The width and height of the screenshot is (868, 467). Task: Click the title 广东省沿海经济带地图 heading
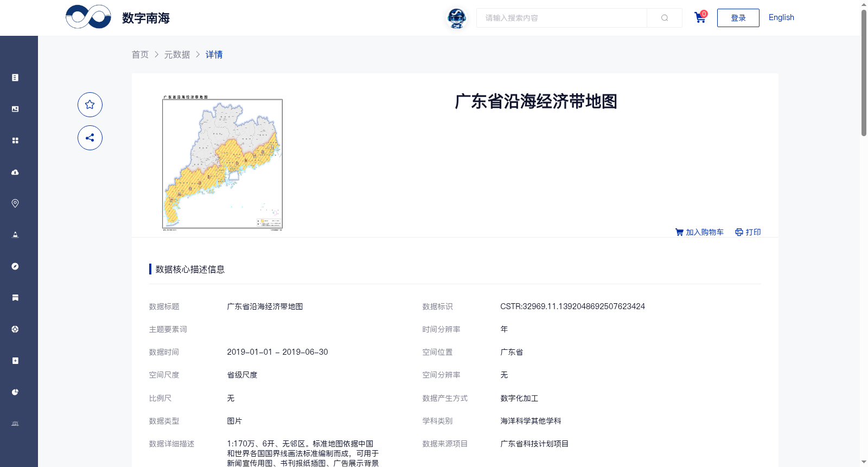point(536,101)
